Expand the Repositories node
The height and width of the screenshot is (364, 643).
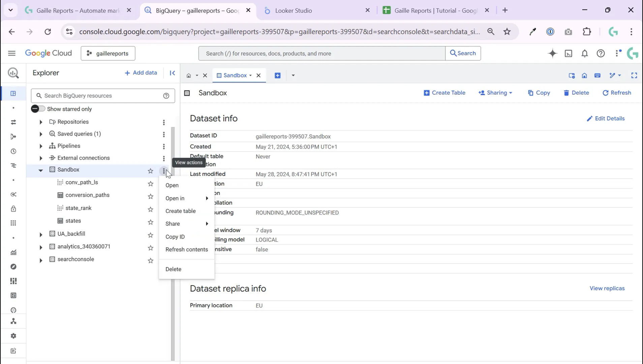point(41,122)
